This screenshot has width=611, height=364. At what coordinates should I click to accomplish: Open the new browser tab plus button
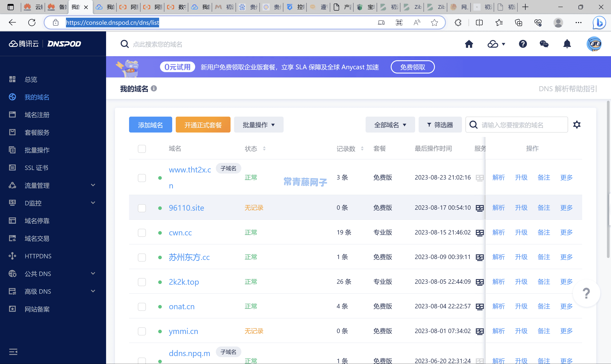point(525,7)
